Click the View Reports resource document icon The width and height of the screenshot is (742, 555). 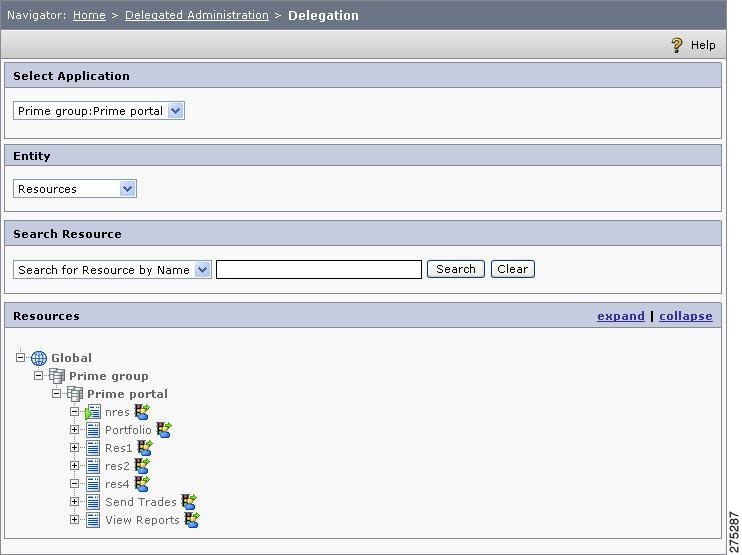(x=93, y=520)
